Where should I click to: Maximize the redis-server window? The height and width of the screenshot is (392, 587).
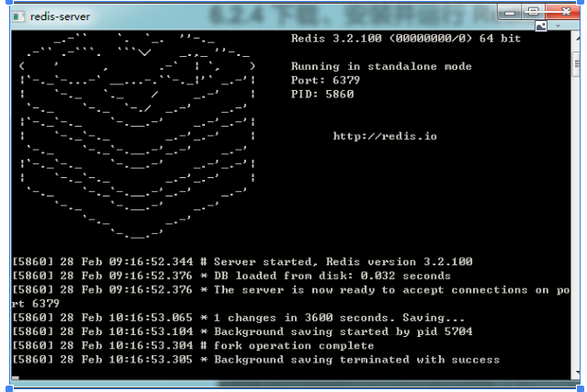[533, 12]
